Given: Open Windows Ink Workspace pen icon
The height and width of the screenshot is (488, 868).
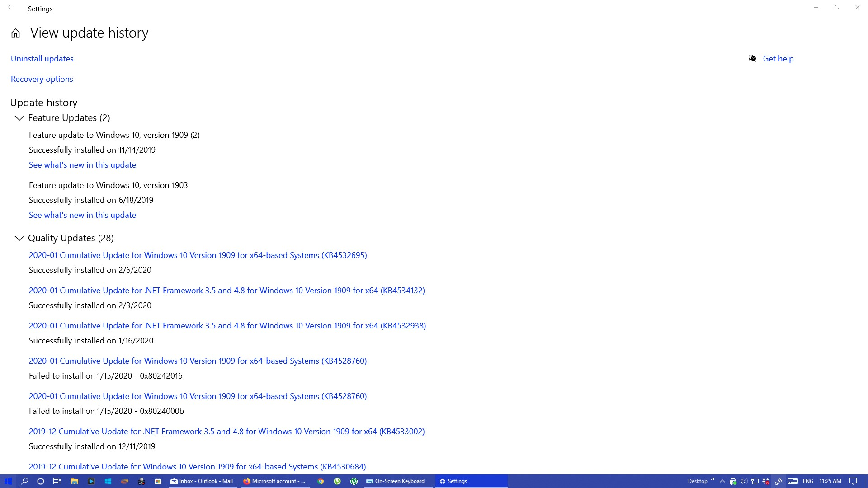Looking at the screenshot, I should click(x=778, y=481).
